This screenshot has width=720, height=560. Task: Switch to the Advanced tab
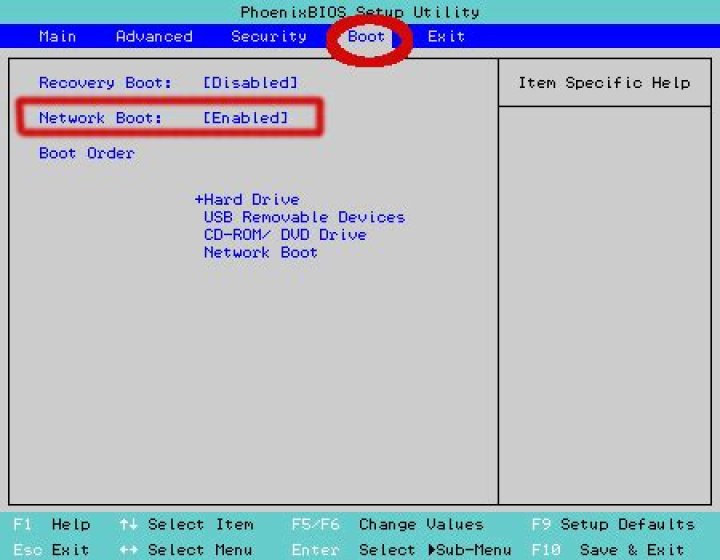click(154, 36)
